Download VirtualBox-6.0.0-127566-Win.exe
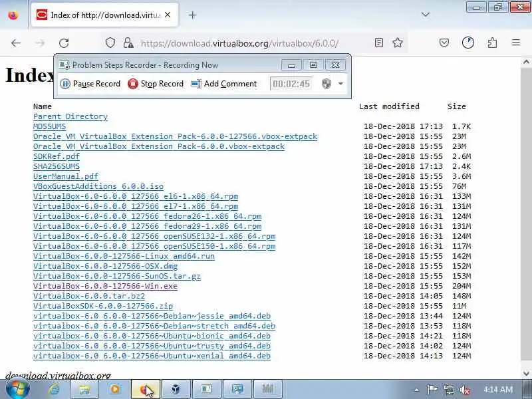The height and width of the screenshot is (399, 532). coord(105,286)
